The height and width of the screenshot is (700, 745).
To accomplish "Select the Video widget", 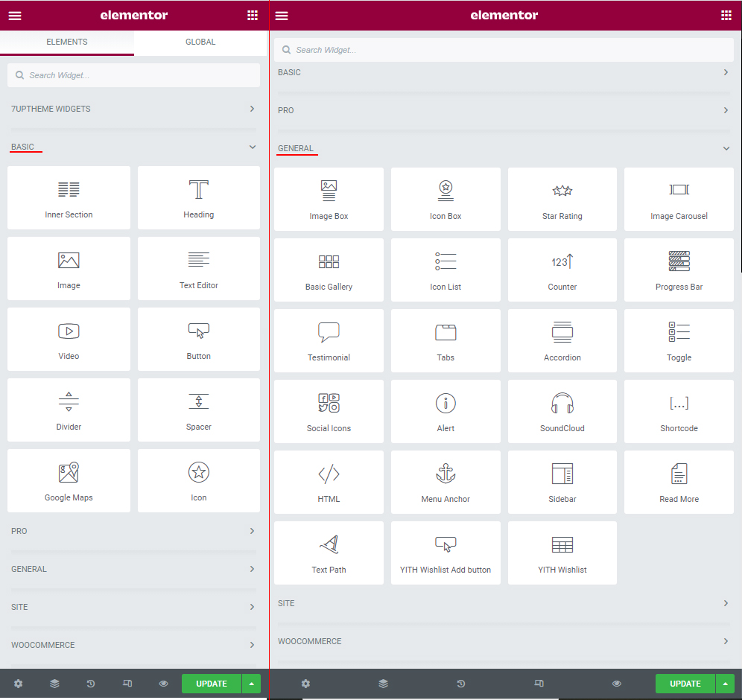I will [x=69, y=339].
